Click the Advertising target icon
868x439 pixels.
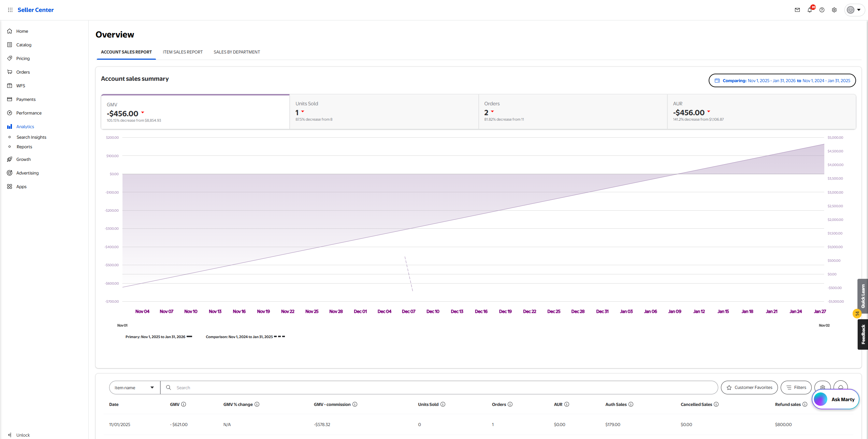pos(10,173)
